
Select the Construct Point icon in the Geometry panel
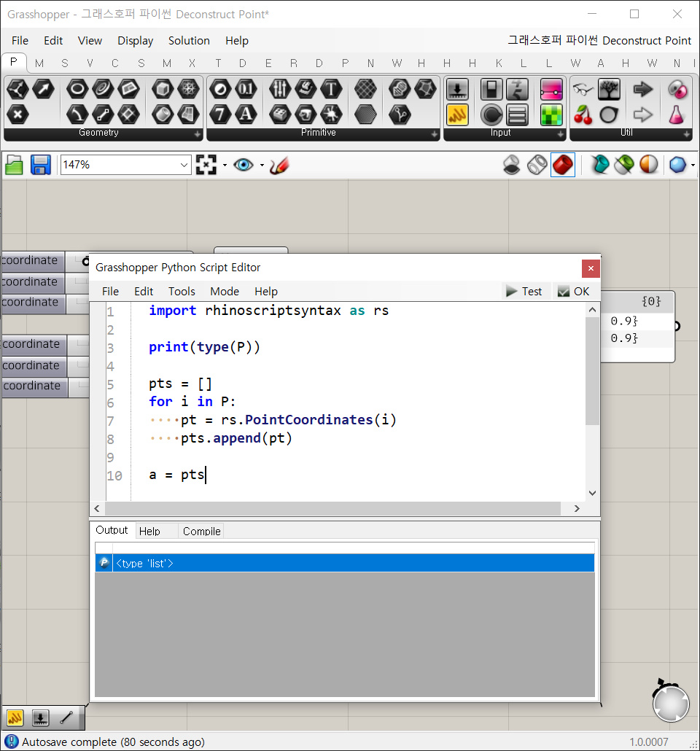(x=17, y=89)
